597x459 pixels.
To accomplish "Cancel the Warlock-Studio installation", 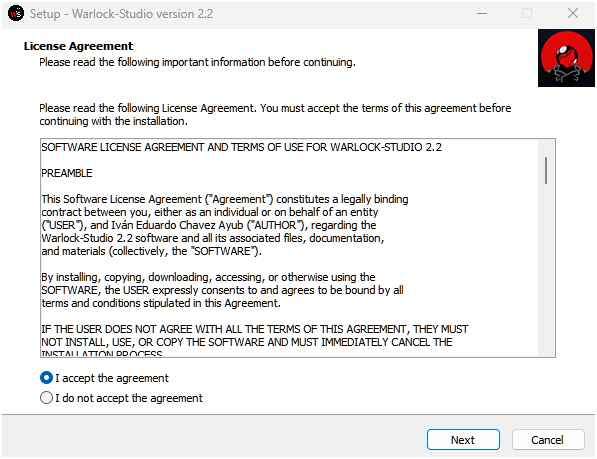I will click(548, 440).
